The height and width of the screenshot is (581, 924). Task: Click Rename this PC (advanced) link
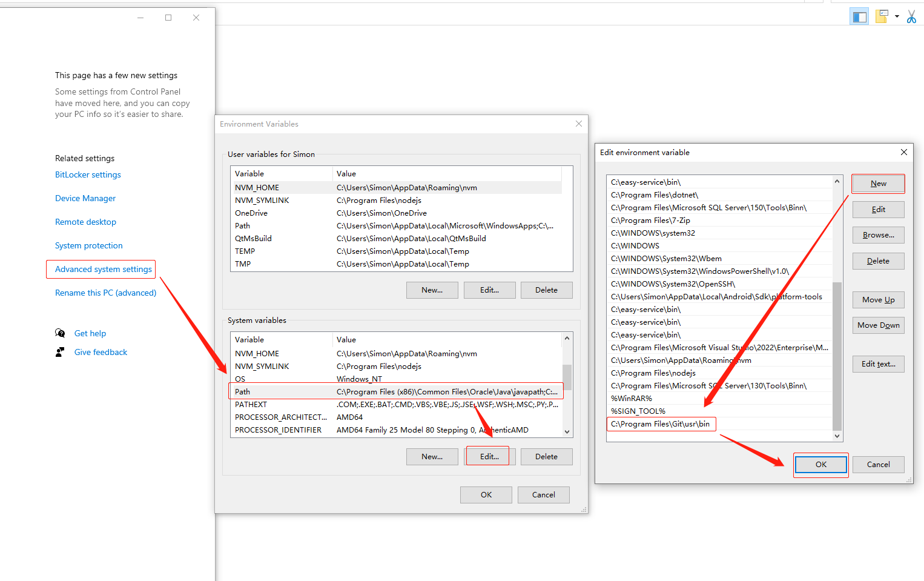click(x=105, y=293)
